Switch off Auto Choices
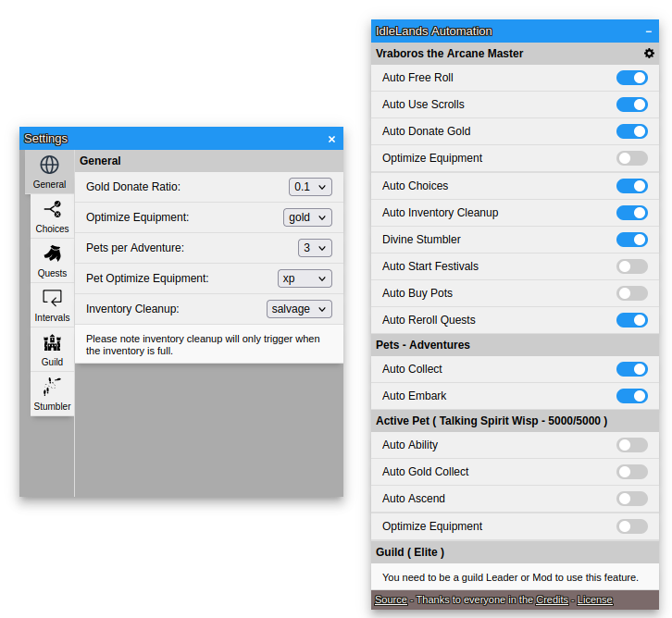 tap(631, 186)
